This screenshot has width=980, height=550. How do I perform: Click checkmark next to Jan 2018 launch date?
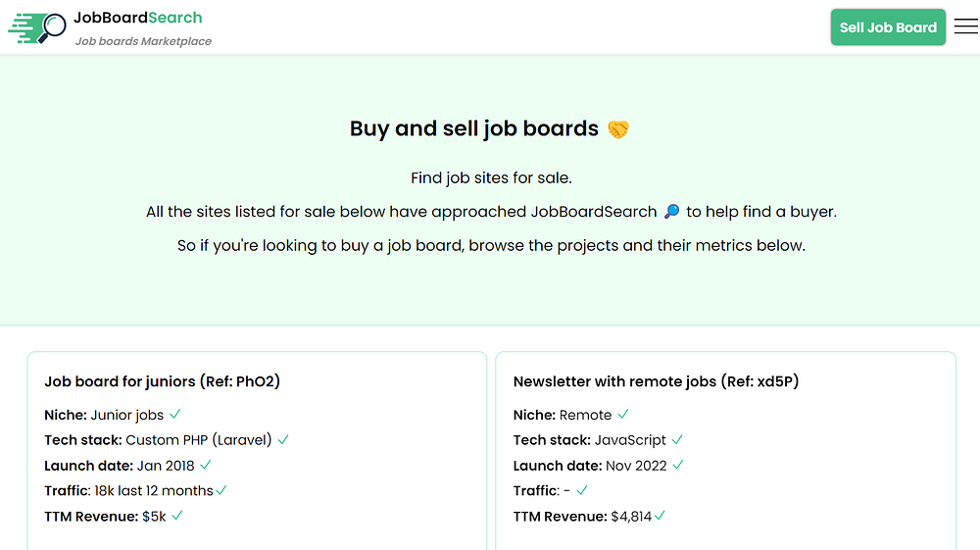206,466
